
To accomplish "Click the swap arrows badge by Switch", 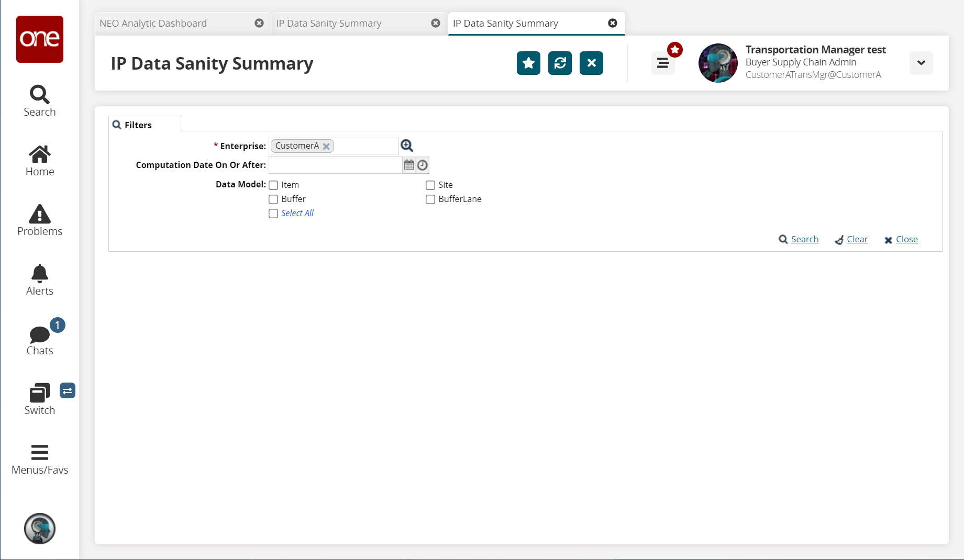I will (x=68, y=390).
